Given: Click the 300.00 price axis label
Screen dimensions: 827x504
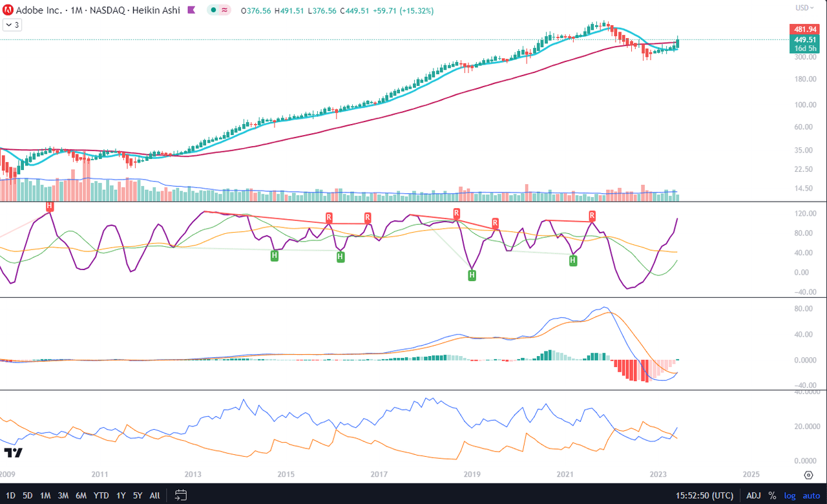Looking at the screenshot, I should coord(804,57).
